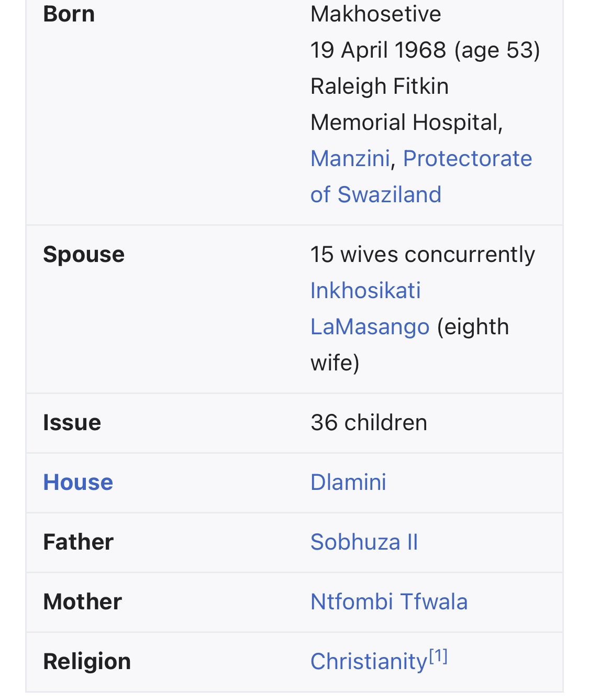Click the Religion row label

(87, 661)
